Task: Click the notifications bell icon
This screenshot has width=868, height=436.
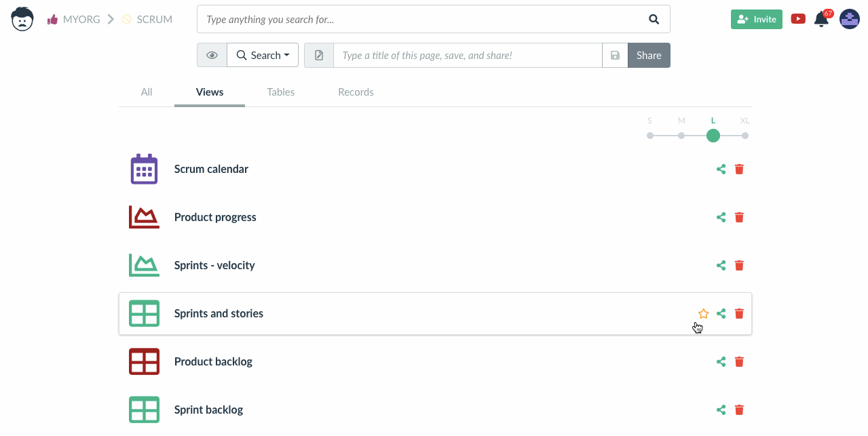Action: tap(821, 19)
